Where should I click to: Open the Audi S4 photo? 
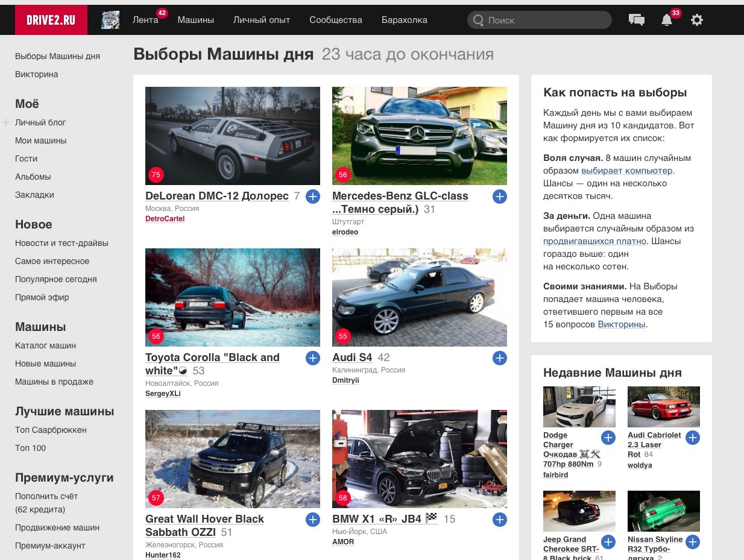(x=420, y=297)
